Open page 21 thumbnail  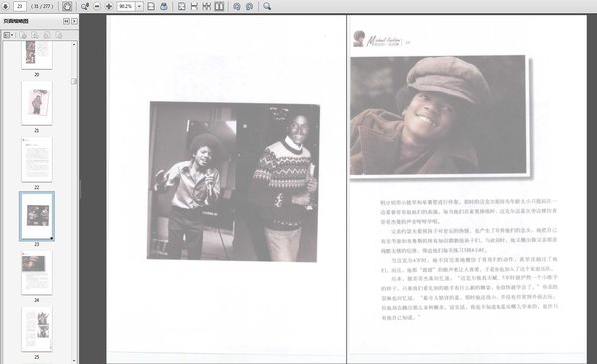37,102
